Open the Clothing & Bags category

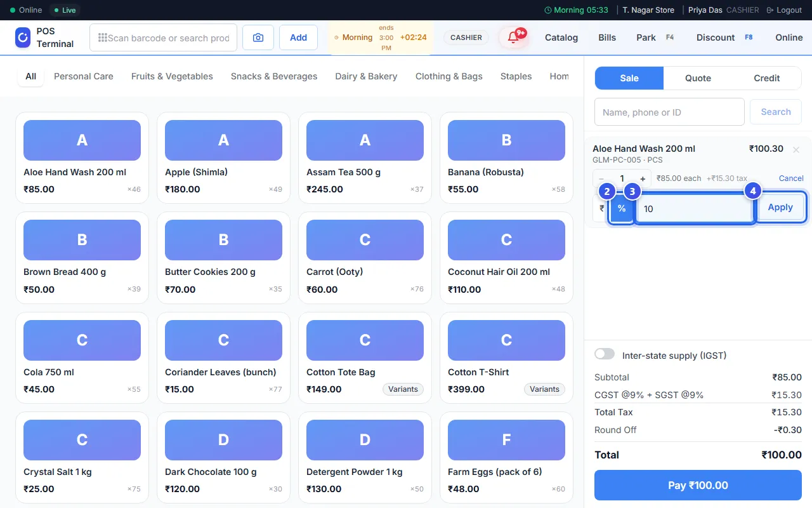pyautogui.click(x=449, y=76)
